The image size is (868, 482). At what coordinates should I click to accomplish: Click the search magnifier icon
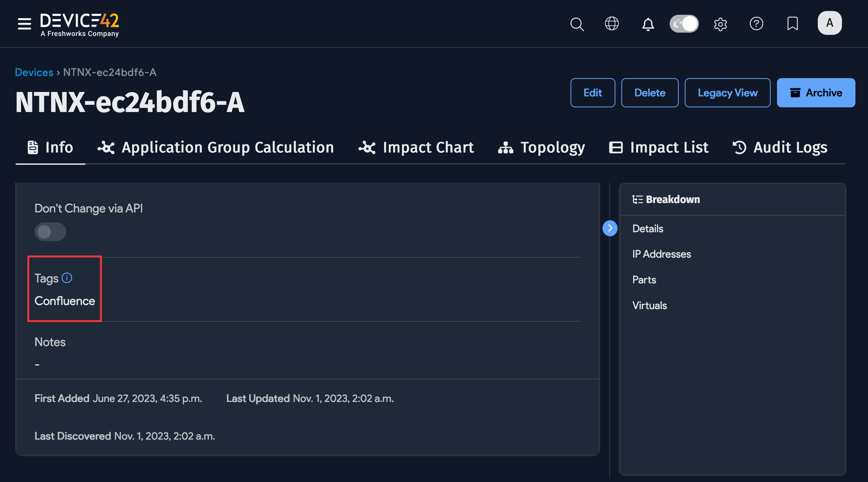(x=577, y=24)
